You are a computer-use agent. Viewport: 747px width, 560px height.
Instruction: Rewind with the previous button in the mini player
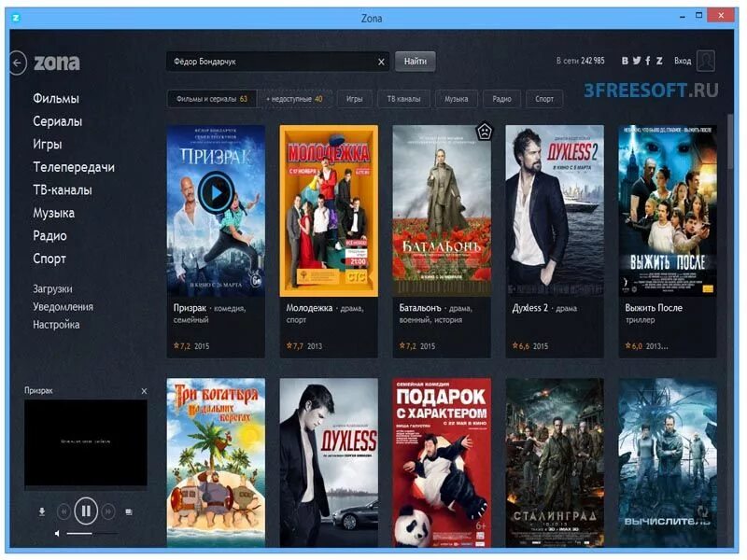(x=63, y=511)
